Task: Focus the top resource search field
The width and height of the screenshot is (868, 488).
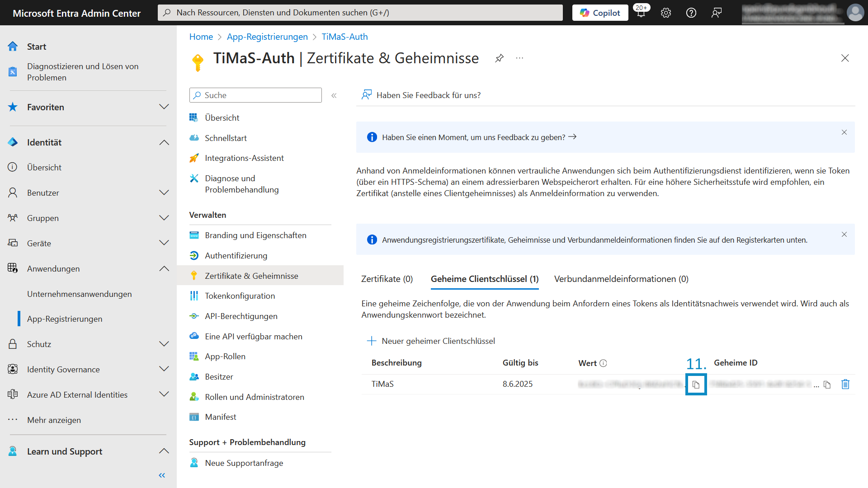Action: (x=360, y=13)
